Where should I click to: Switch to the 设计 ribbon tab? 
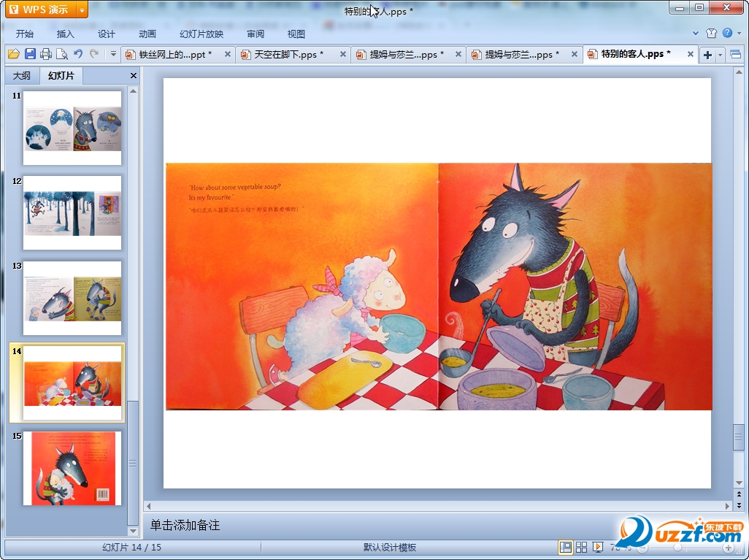click(106, 34)
